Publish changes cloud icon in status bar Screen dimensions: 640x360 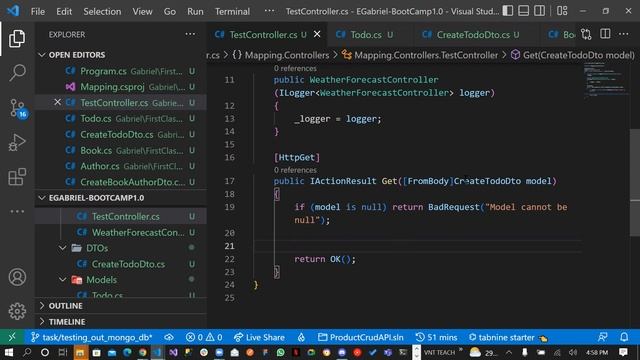tap(169, 338)
